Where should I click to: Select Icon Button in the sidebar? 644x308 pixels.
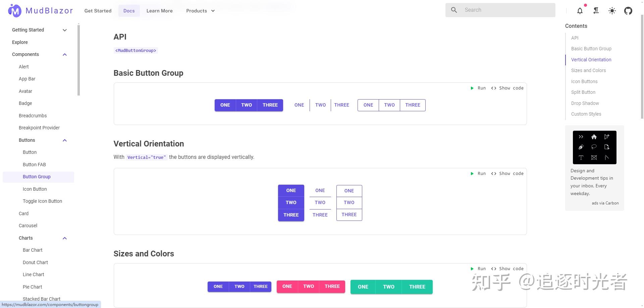[35, 189]
